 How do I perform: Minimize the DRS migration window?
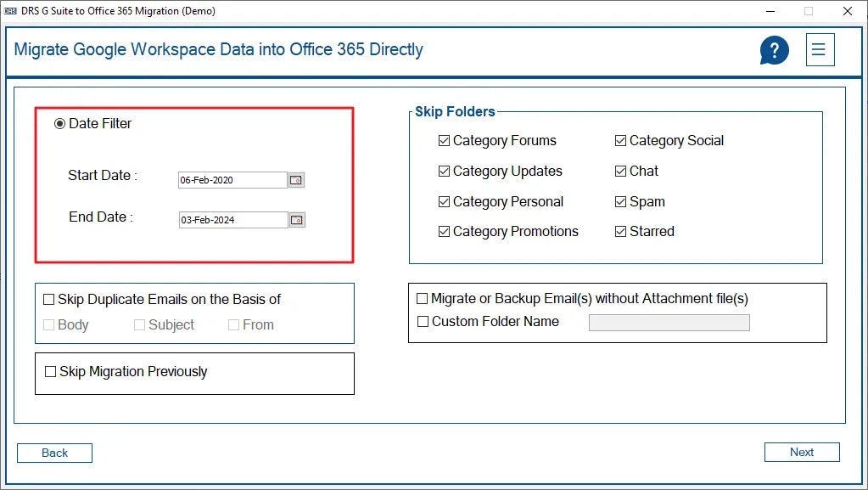[x=770, y=11]
